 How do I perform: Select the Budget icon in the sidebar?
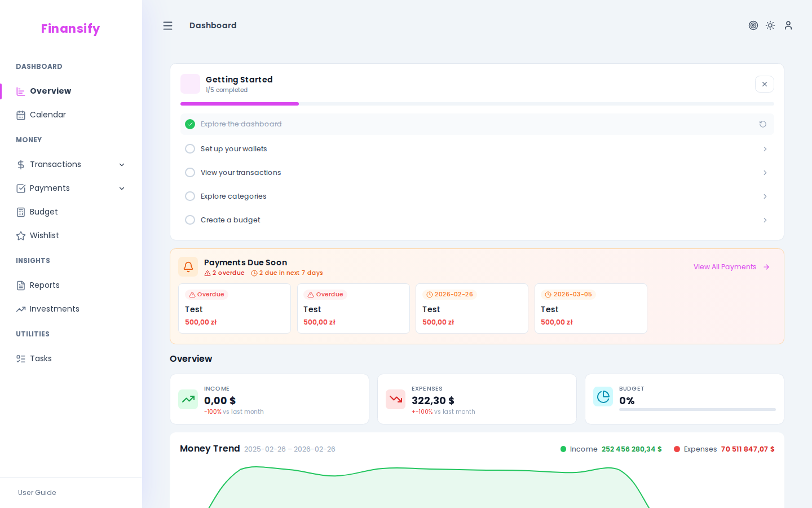click(x=21, y=212)
